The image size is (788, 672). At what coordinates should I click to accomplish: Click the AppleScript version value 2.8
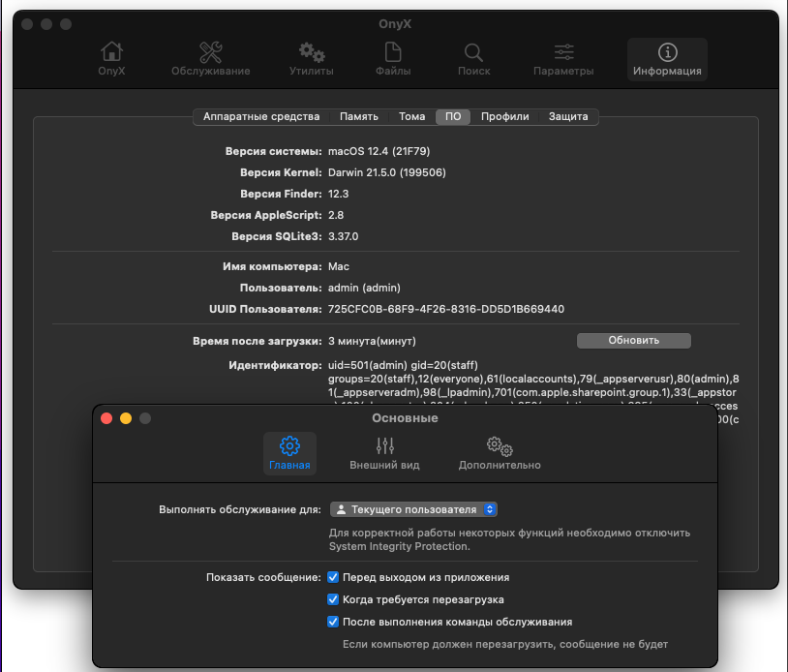[x=336, y=215]
